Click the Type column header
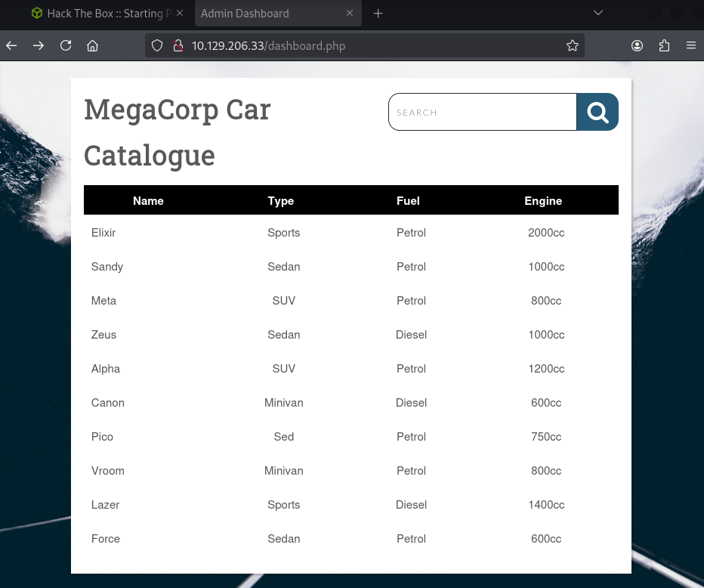This screenshot has height=588, width=704. point(280,201)
